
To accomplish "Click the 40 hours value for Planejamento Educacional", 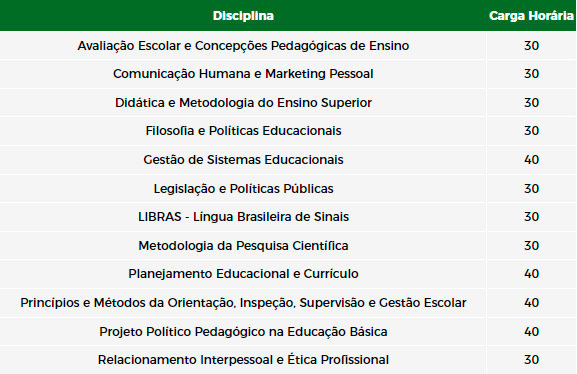I will tap(531, 274).
